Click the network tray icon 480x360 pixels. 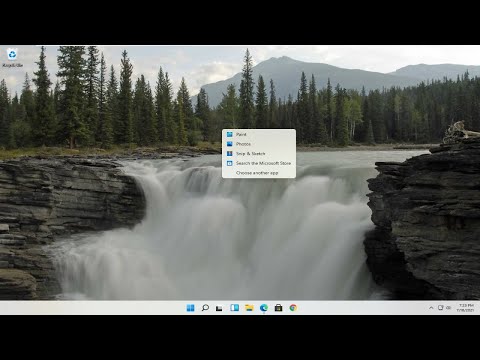(x=440, y=308)
